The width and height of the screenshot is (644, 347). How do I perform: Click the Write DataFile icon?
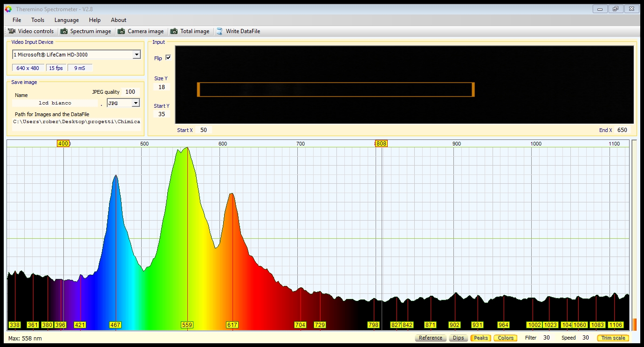(x=219, y=31)
